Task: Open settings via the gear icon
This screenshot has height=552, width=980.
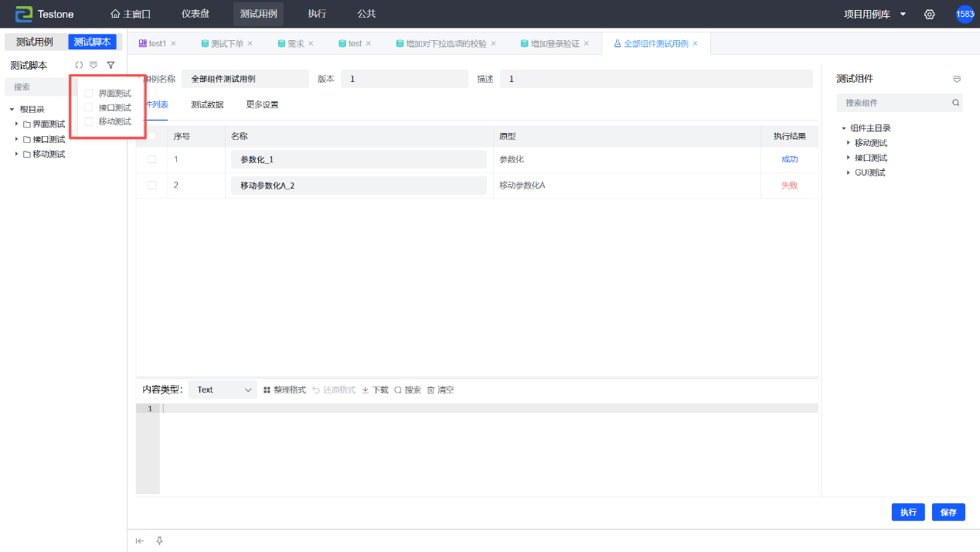Action: point(930,15)
